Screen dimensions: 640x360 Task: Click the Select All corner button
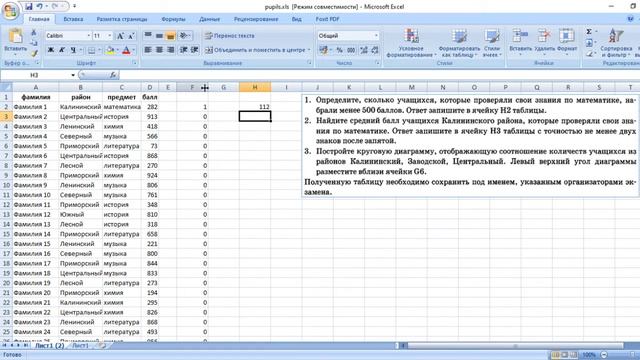tap(6, 87)
